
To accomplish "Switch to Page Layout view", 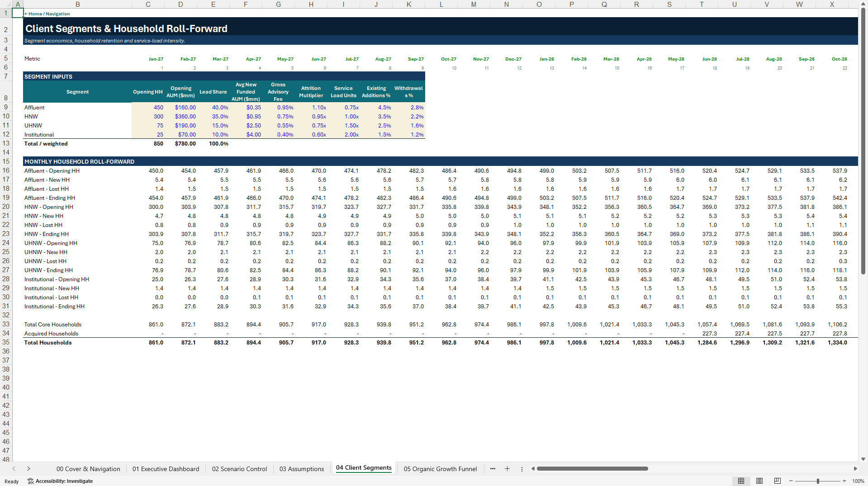I will (759, 481).
